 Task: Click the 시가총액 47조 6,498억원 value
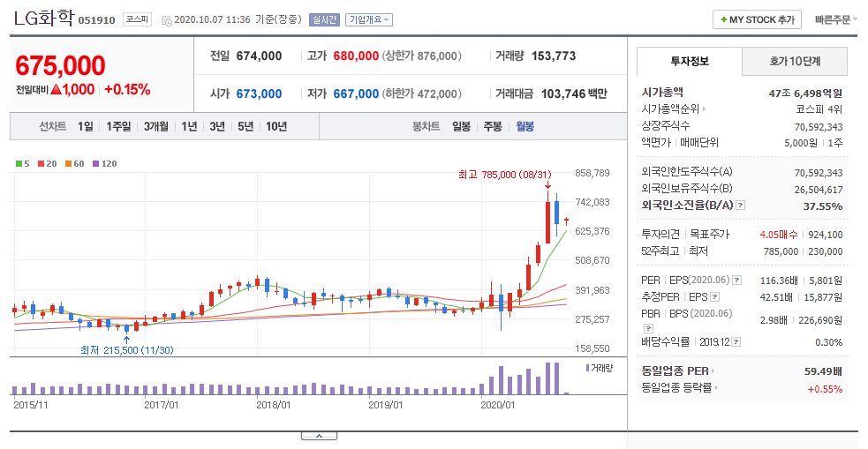click(805, 93)
